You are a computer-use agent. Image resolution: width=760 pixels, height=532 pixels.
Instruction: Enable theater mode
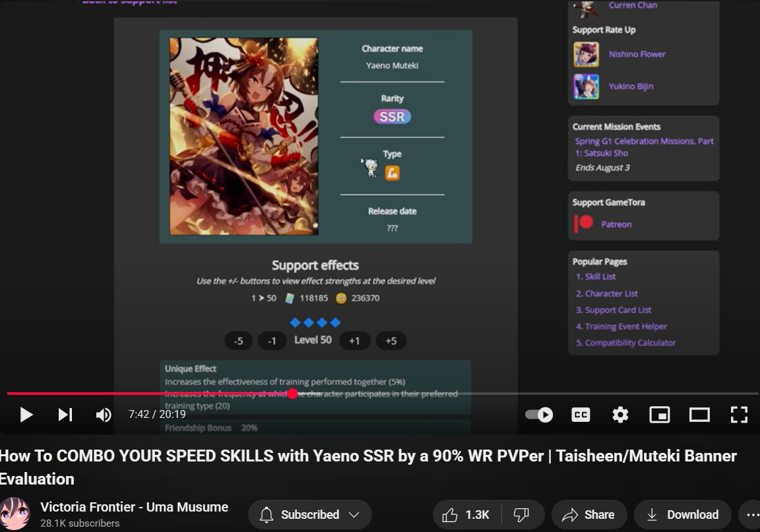pos(699,415)
